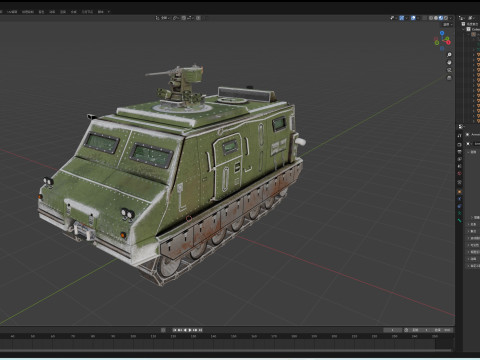Image resolution: width=480 pixels, height=360 pixels.
Task: Open the Tool tab in Properties editor
Action: point(459,136)
